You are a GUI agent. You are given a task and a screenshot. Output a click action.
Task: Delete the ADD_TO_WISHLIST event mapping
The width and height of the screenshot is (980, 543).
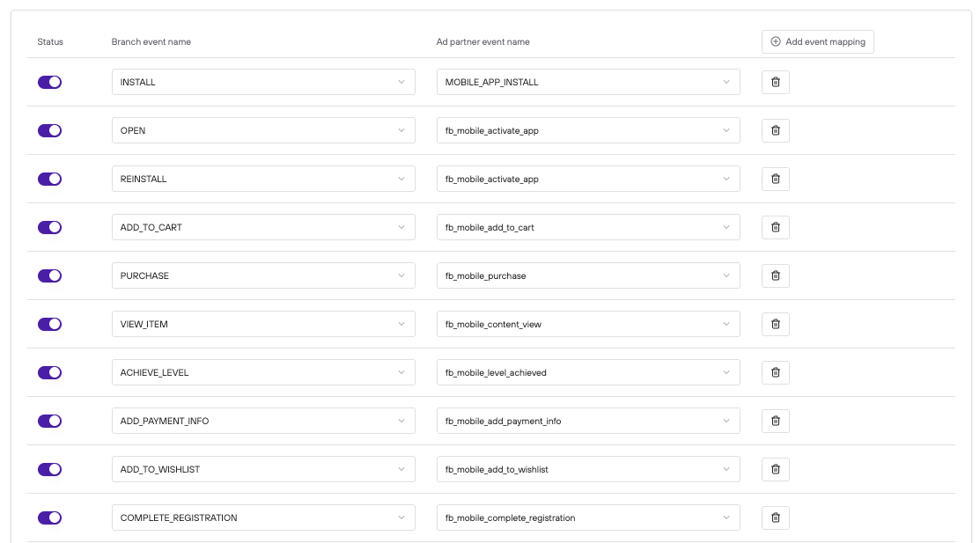coord(775,469)
